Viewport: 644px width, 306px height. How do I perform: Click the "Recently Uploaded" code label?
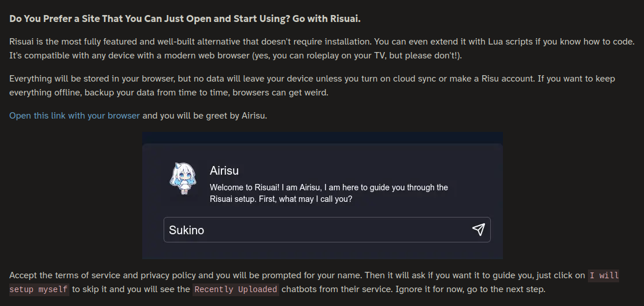(x=236, y=289)
